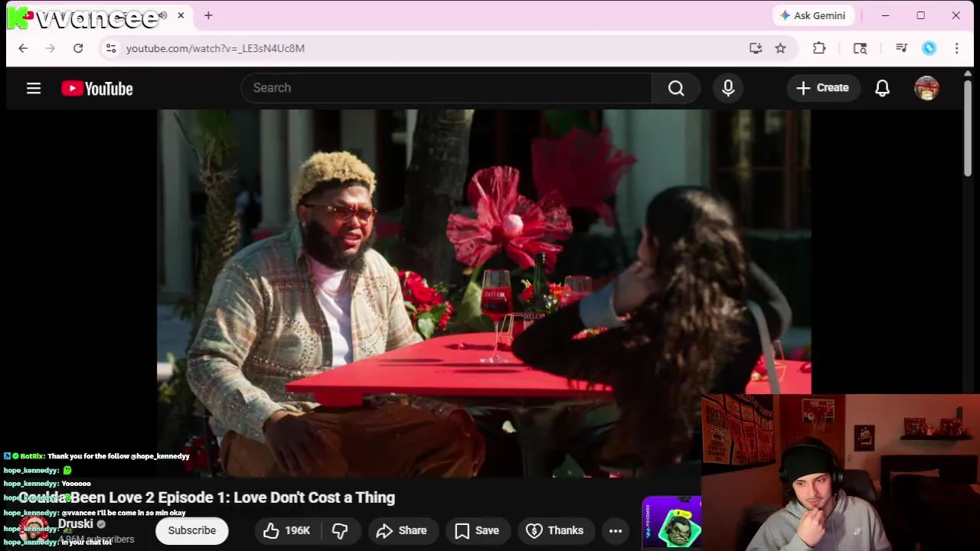Open more actions three-dot menu
The height and width of the screenshot is (551, 980).
click(616, 530)
